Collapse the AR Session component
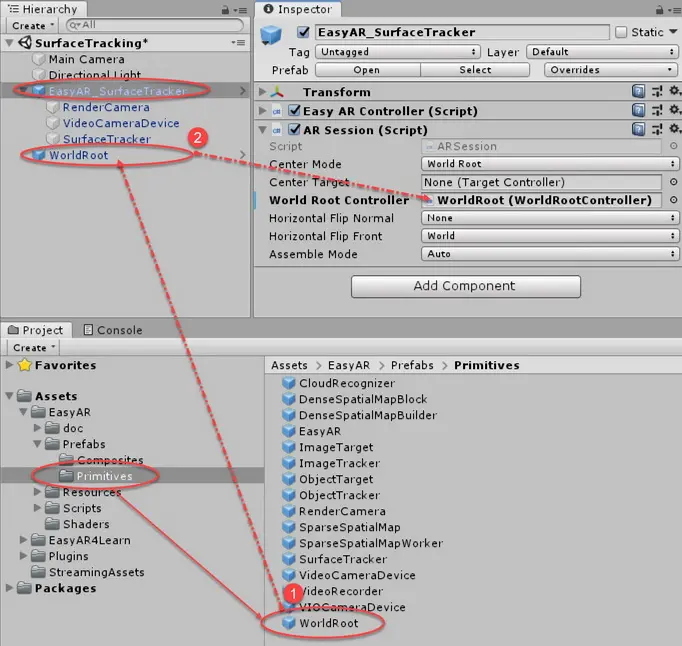The width and height of the screenshot is (682, 646). click(x=262, y=130)
